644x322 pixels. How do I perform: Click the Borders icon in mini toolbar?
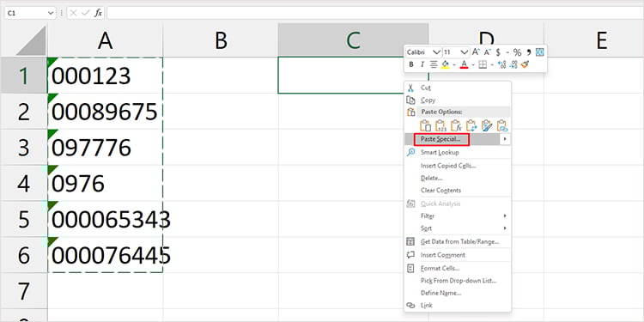pyautogui.click(x=483, y=64)
